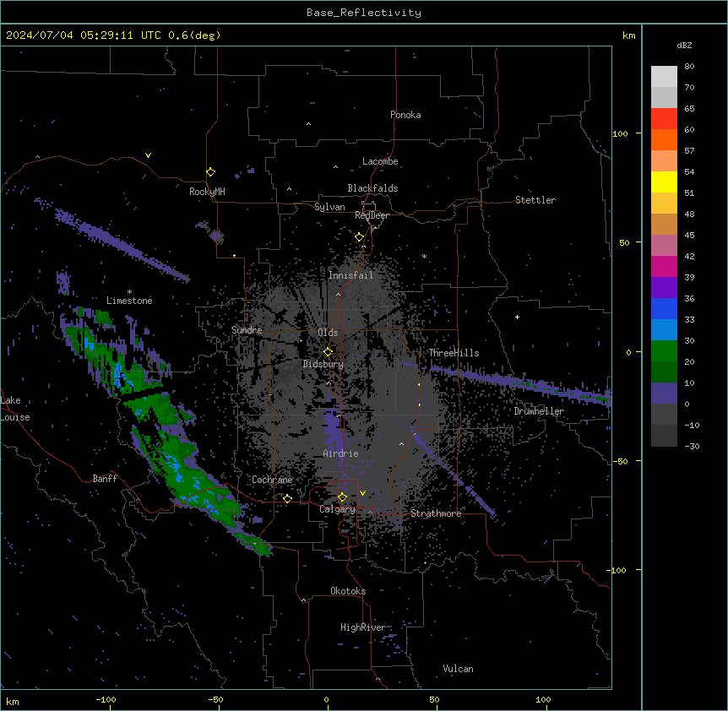Click the Innisfail city label

351,275
